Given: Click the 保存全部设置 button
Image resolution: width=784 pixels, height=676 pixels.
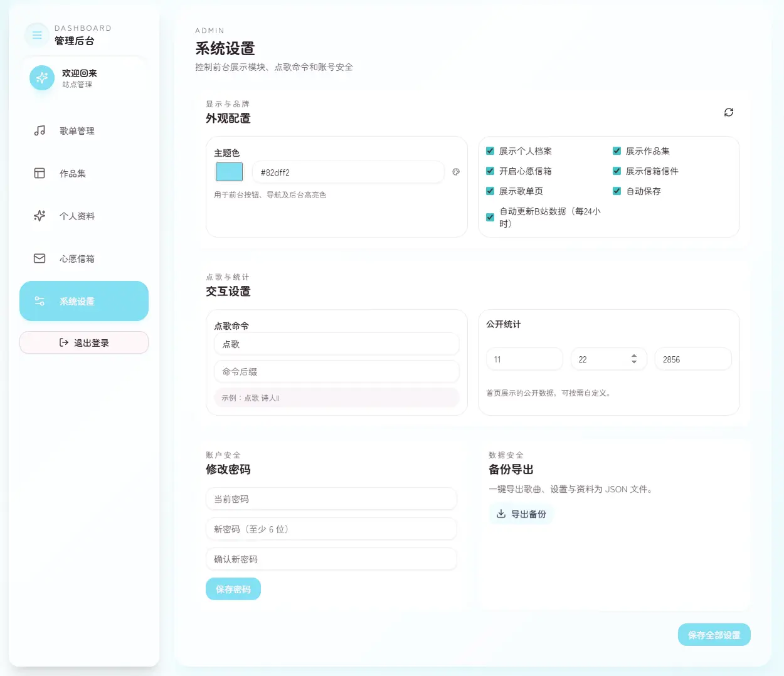Looking at the screenshot, I should tap(714, 635).
